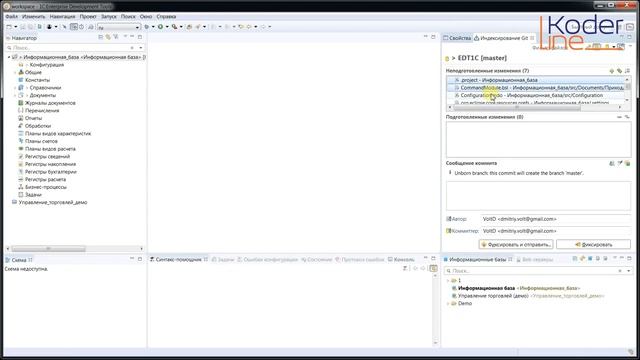Click the commit message text area
The width and height of the screenshot is (640, 360).
coord(538,196)
